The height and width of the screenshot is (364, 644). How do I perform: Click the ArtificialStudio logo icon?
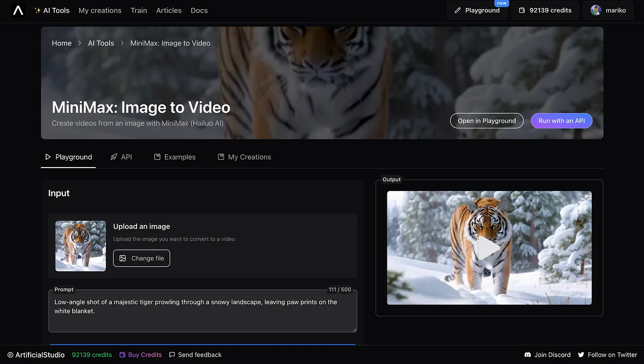[x=18, y=10]
